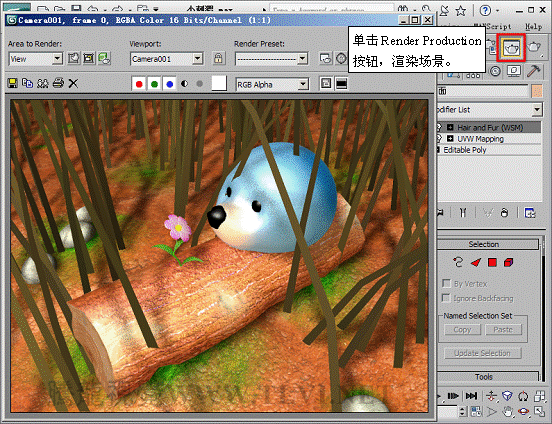Toggle the blue channel display
Screen dimensions: 552x424
[169, 84]
